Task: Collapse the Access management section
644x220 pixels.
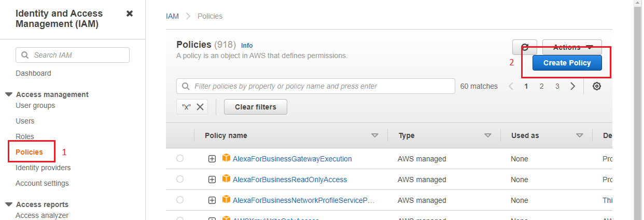Action: click(9, 94)
